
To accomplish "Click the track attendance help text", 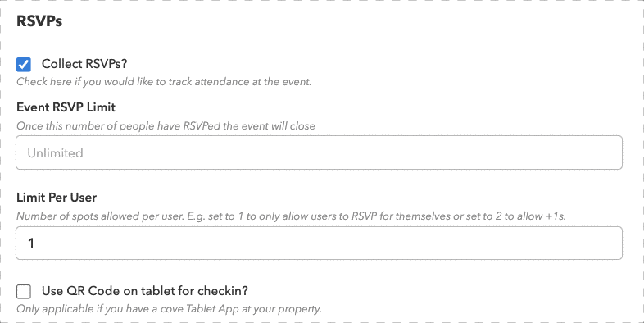I will [164, 82].
